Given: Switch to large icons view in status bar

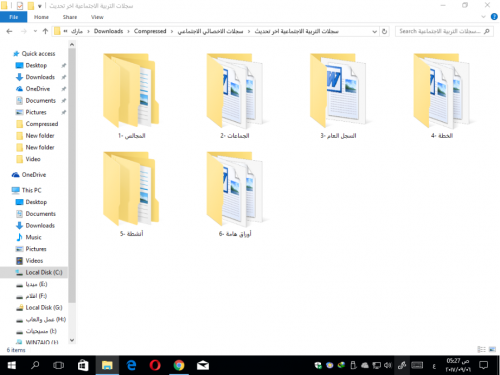Looking at the screenshot, I should tap(492, 349).
